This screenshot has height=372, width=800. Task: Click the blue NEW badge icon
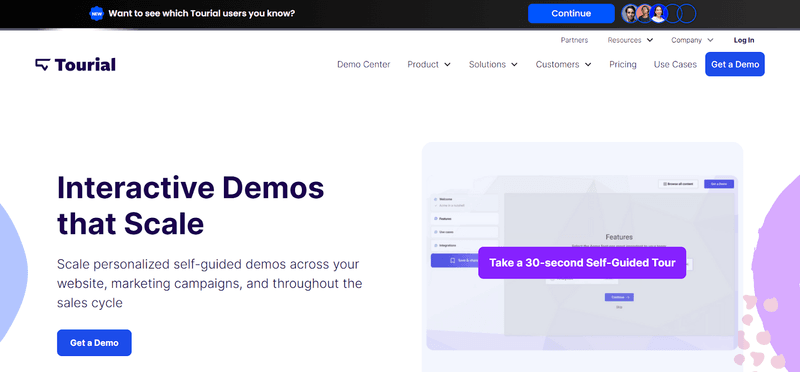pos(96,13)
